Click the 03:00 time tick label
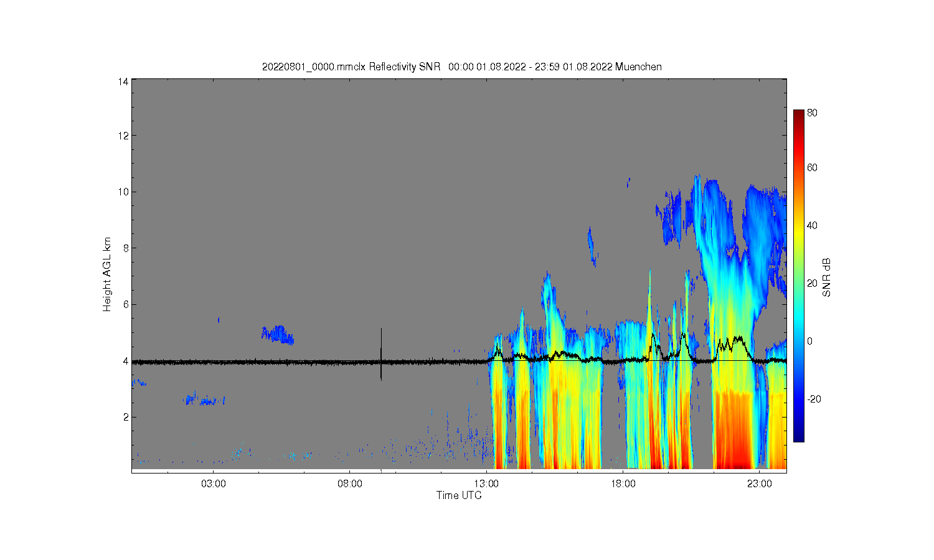The height and width of the screenshot is (560, 934). pos(214,483)
